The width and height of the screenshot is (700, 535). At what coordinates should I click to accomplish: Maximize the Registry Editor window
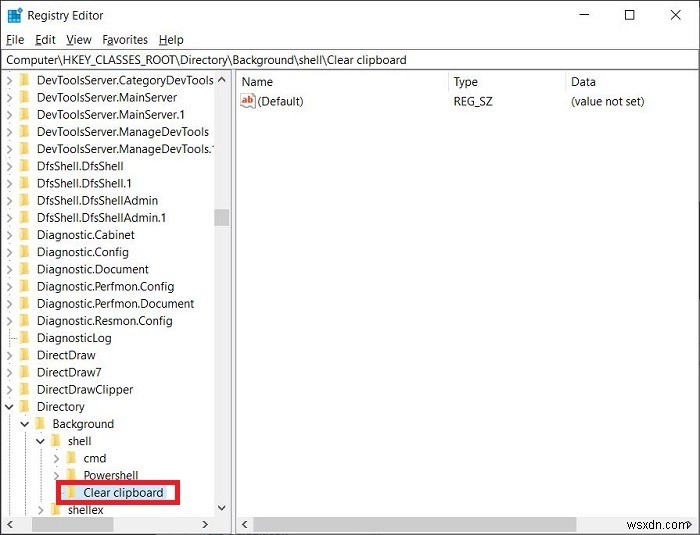click(x=629, y=15)
